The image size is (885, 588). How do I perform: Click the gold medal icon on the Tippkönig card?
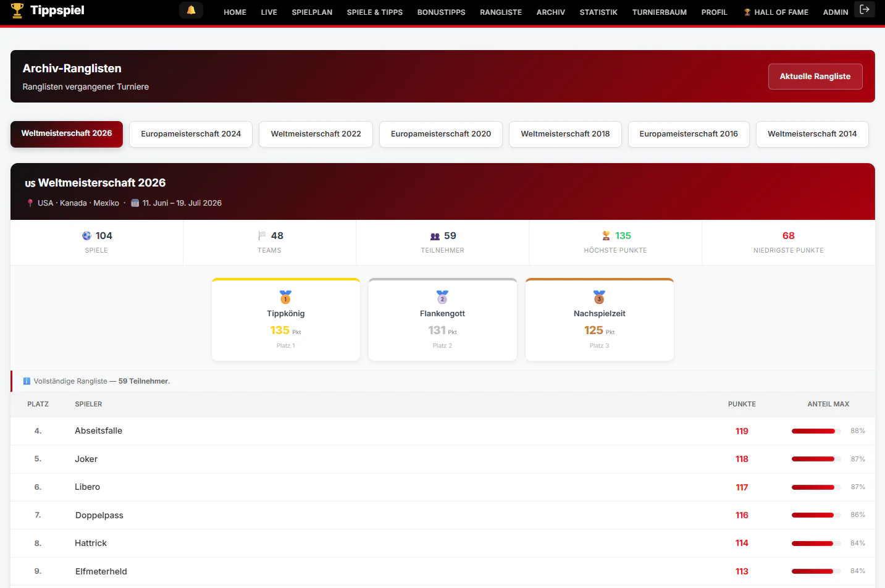click(x=285, y=297)
